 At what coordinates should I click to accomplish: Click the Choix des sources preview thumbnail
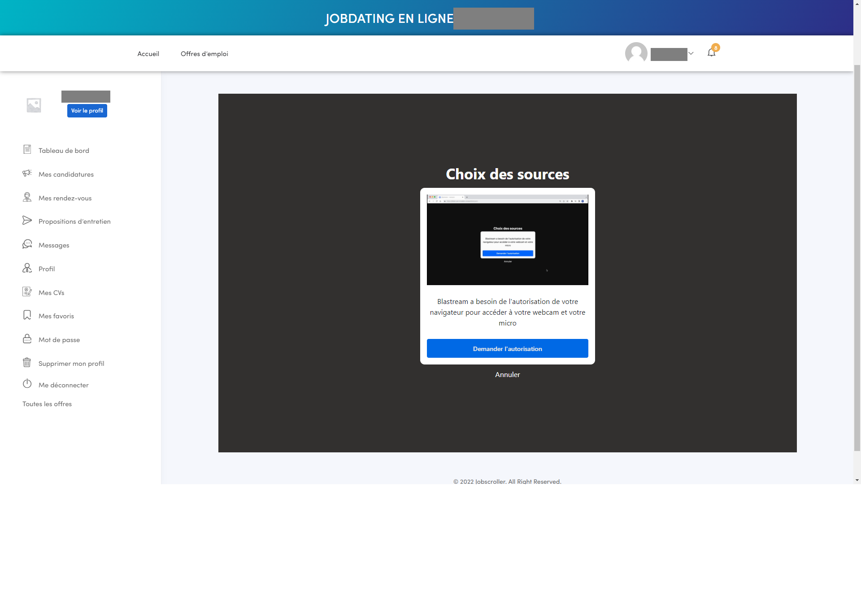[507, 240]
